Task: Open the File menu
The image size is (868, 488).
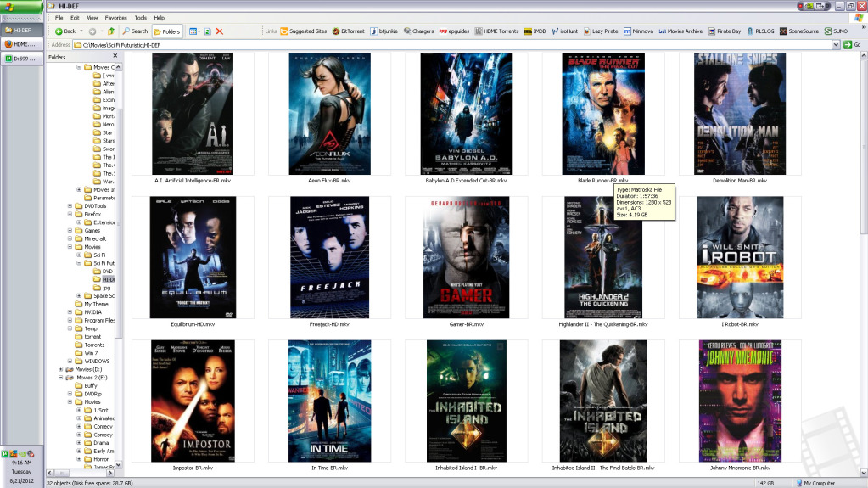Action: point(59,18)
